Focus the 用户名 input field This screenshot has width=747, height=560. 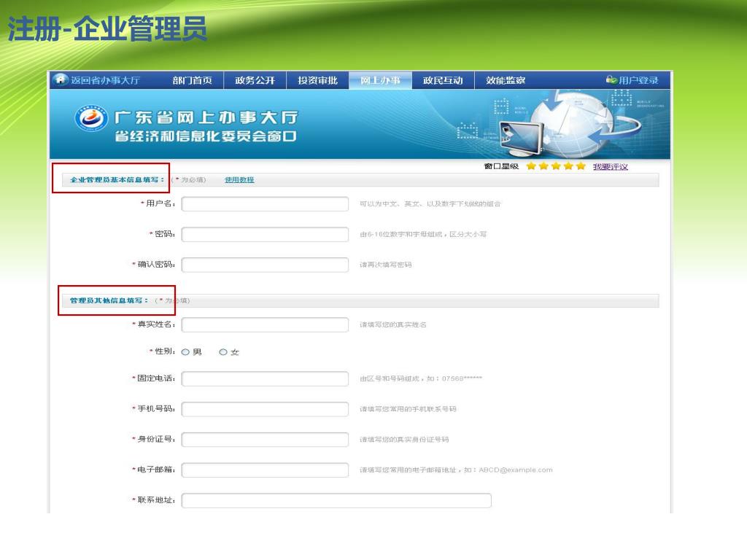click(265, 204)
